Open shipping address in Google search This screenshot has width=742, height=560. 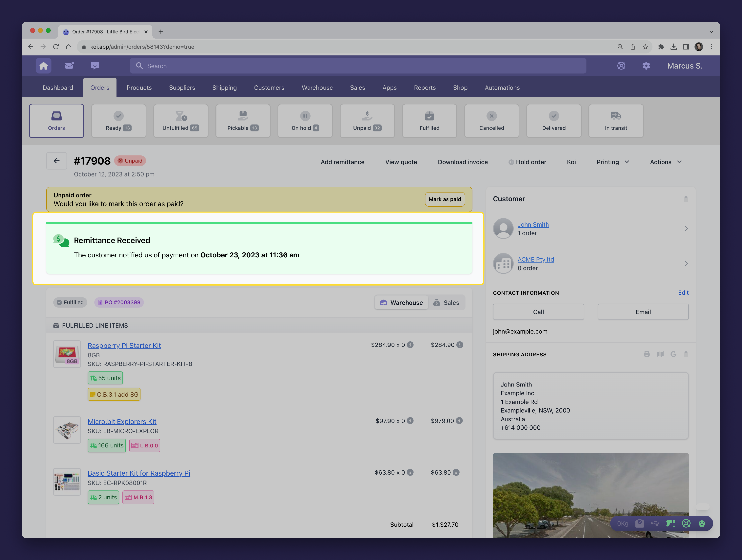(x=673, y=354)
